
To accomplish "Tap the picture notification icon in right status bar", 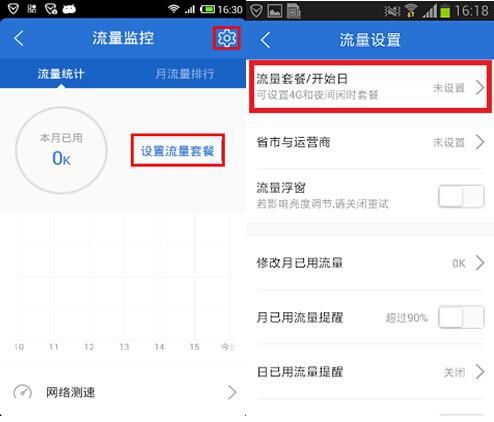I will (x=275, y=11).
